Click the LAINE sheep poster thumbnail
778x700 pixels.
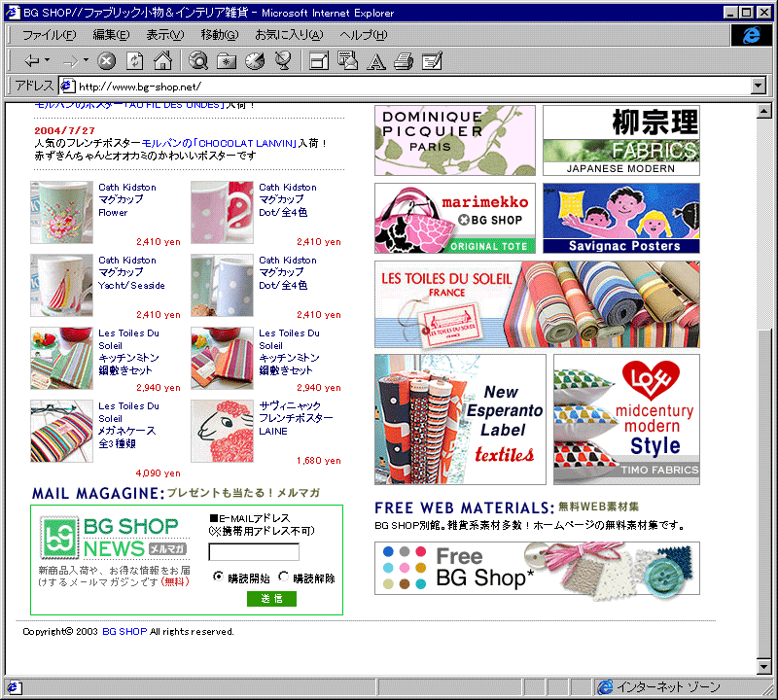coord(222,431)
